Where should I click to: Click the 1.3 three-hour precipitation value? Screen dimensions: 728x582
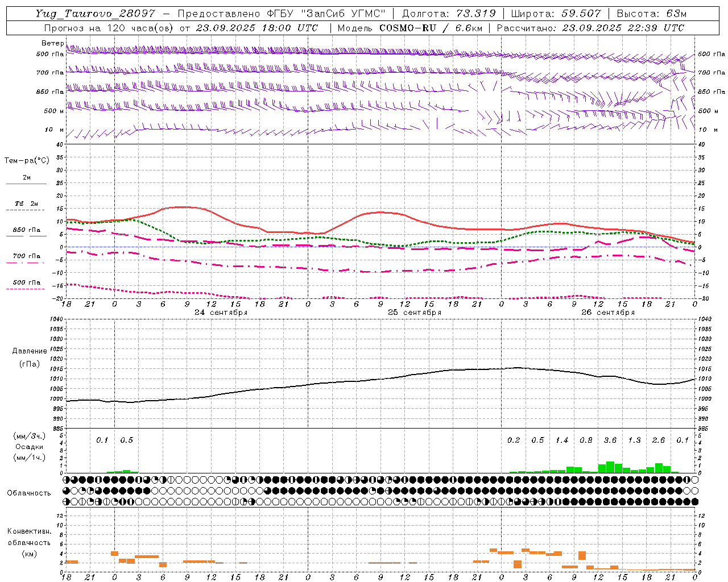[x=634, y=440]
